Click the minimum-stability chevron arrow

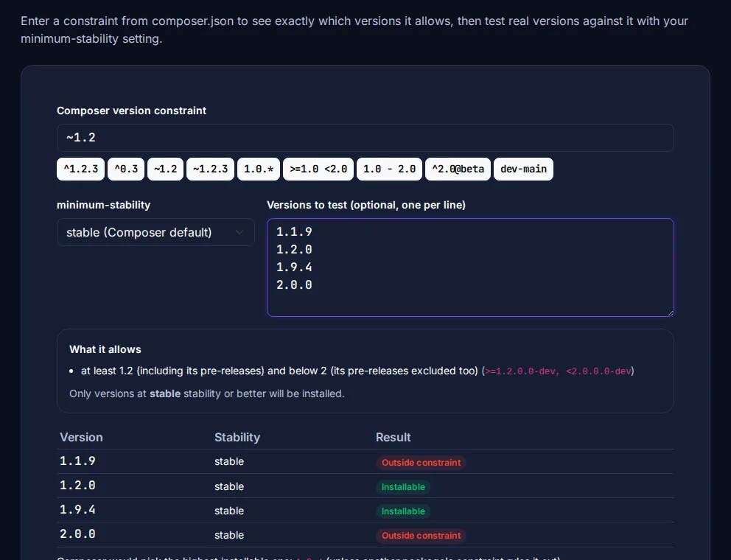(x=239, y=232)
